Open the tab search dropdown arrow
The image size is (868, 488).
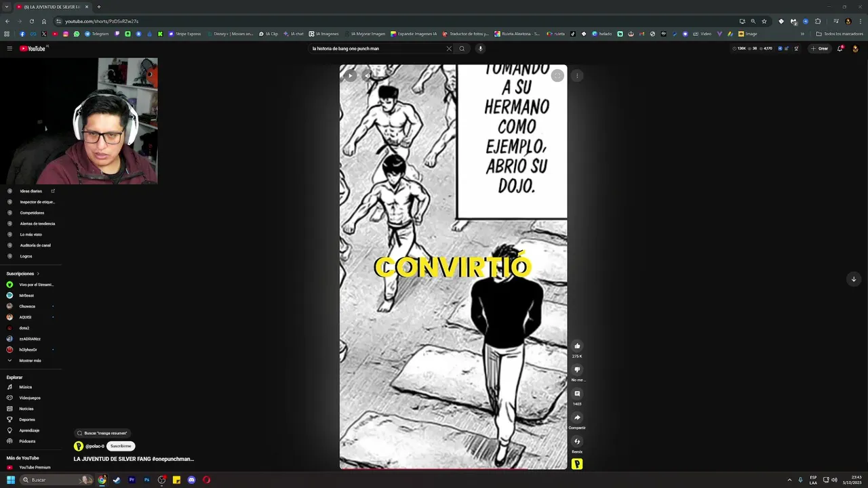[x=6, y=7]
